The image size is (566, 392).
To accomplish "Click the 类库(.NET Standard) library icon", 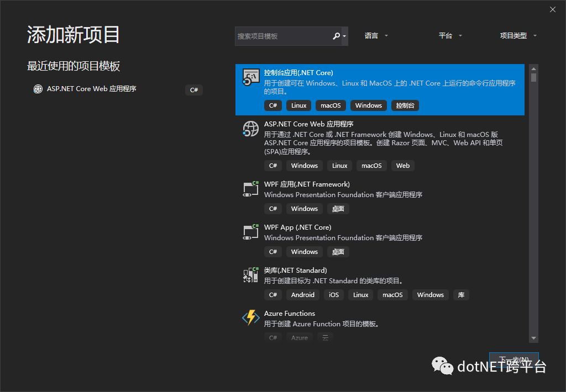I will (250, 275).
